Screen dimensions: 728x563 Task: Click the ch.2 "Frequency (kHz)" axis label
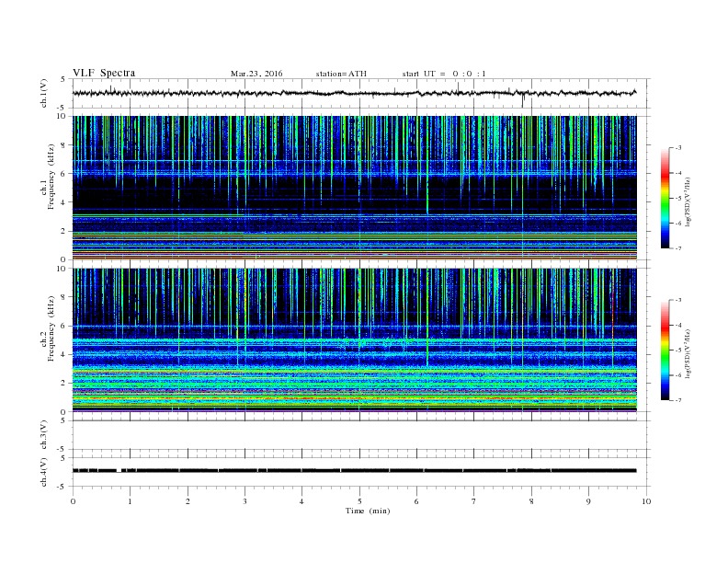click(51, 329)
